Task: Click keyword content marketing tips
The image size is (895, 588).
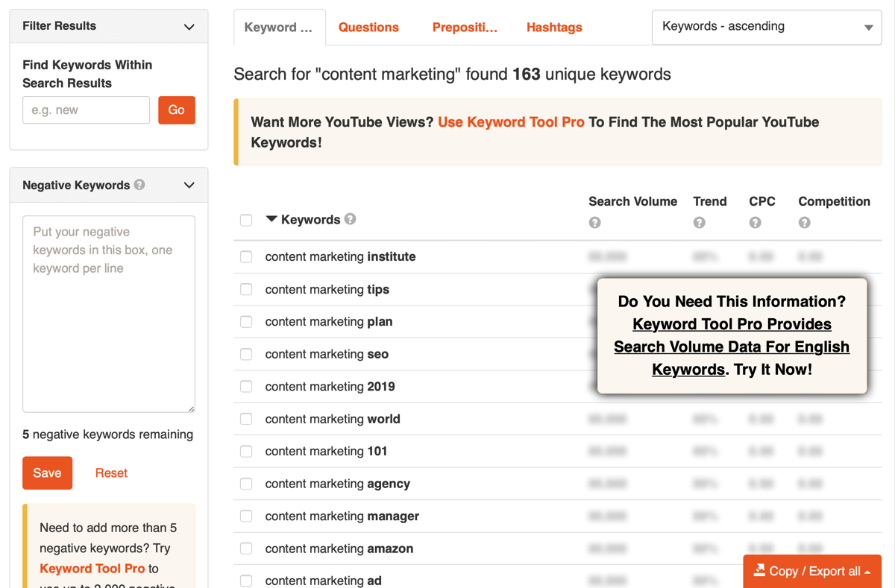Action: tap(327, 289)
